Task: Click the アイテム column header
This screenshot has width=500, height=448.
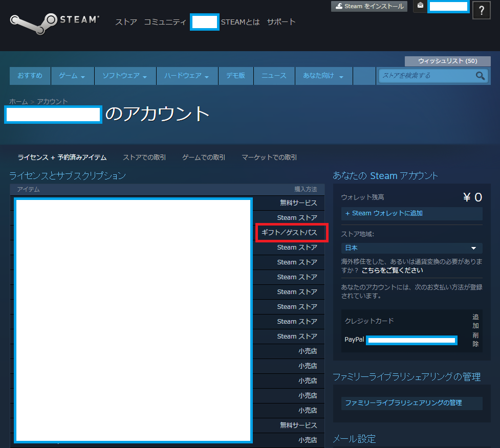Action: coord(28,189)
